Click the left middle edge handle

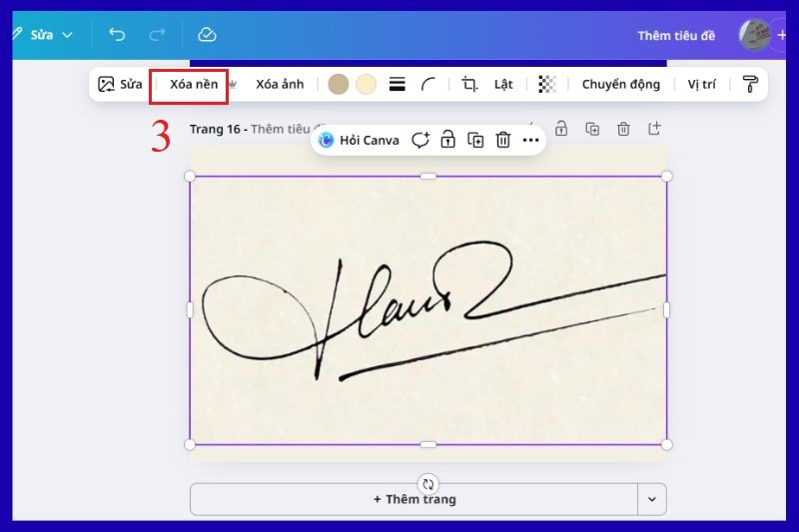[190, 310]
